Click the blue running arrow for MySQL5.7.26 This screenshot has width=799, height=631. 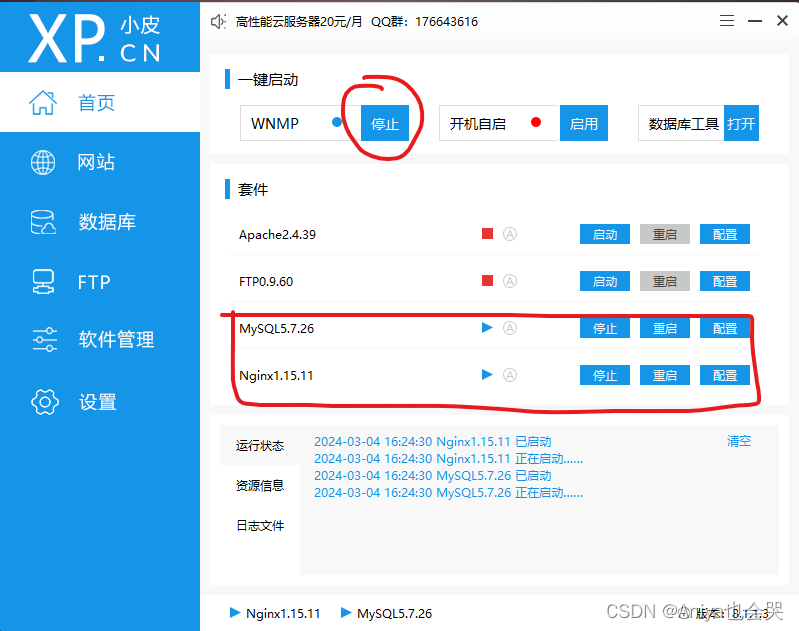point(487,327)
